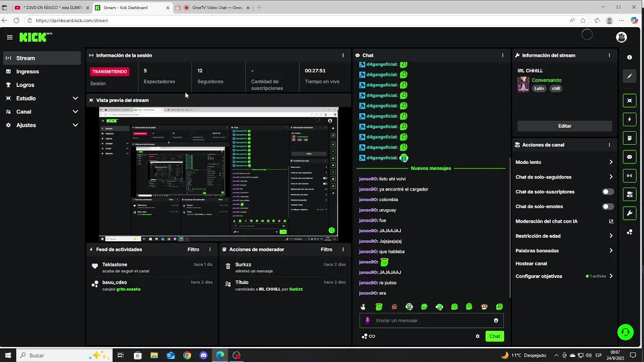Click the wrench icon in the right toolbar
Image resolution: width=644 pixels, height=362 pixels.
(x=629, y=213)
